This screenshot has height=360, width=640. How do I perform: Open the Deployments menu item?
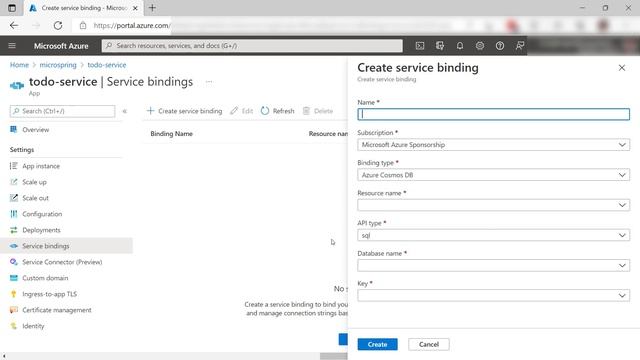[41, 230]
